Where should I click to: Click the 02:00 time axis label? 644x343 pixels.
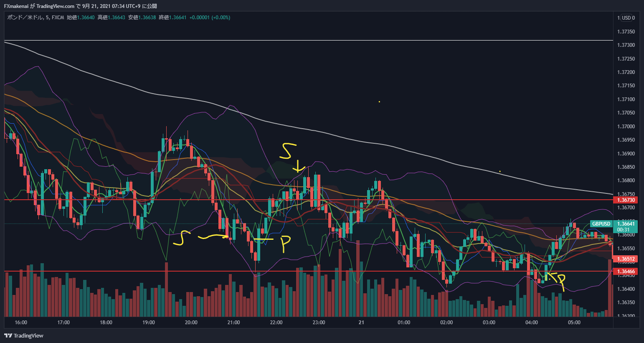point(446,323)
